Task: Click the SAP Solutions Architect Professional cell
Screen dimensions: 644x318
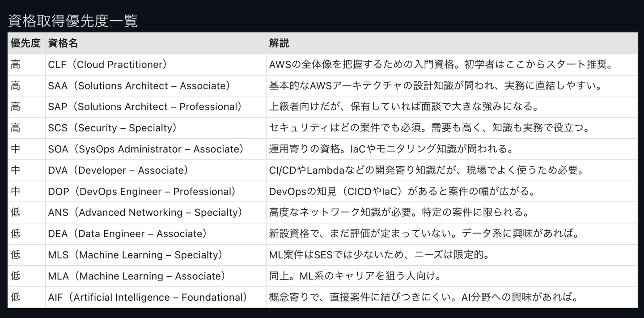Action: [x=145, y=106]
